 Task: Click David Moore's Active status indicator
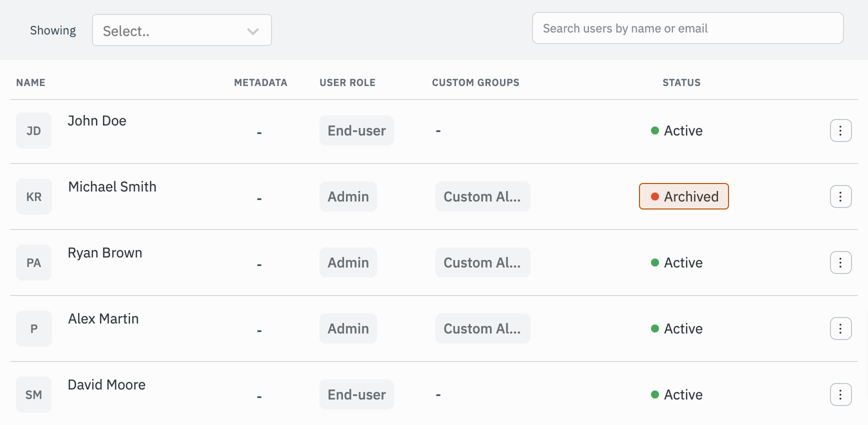(x=677, y=394)
